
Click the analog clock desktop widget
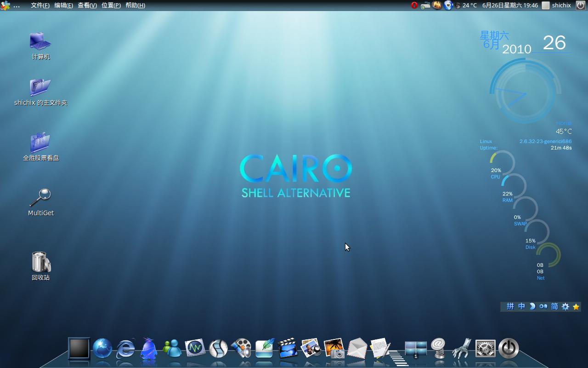(525, 92)
